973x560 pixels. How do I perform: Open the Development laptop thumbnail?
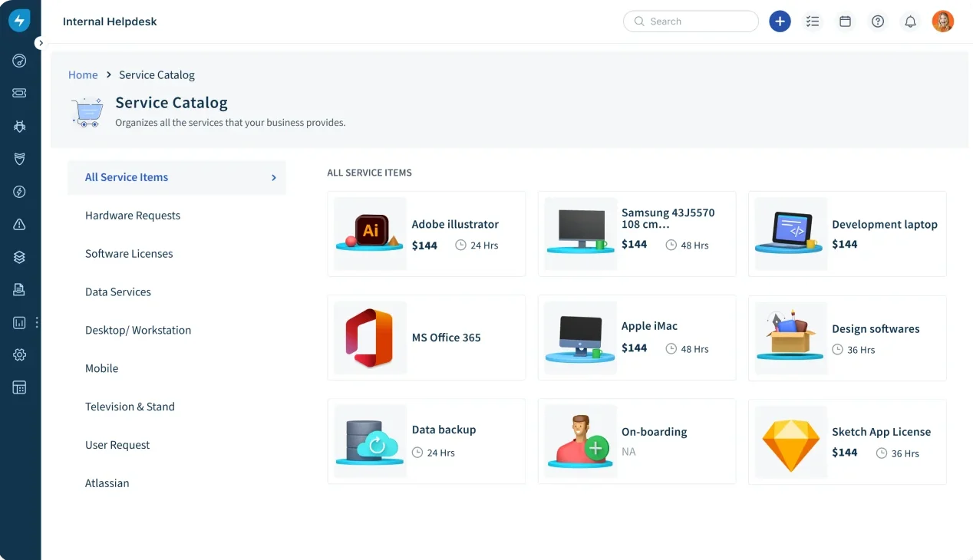[791, 234]
